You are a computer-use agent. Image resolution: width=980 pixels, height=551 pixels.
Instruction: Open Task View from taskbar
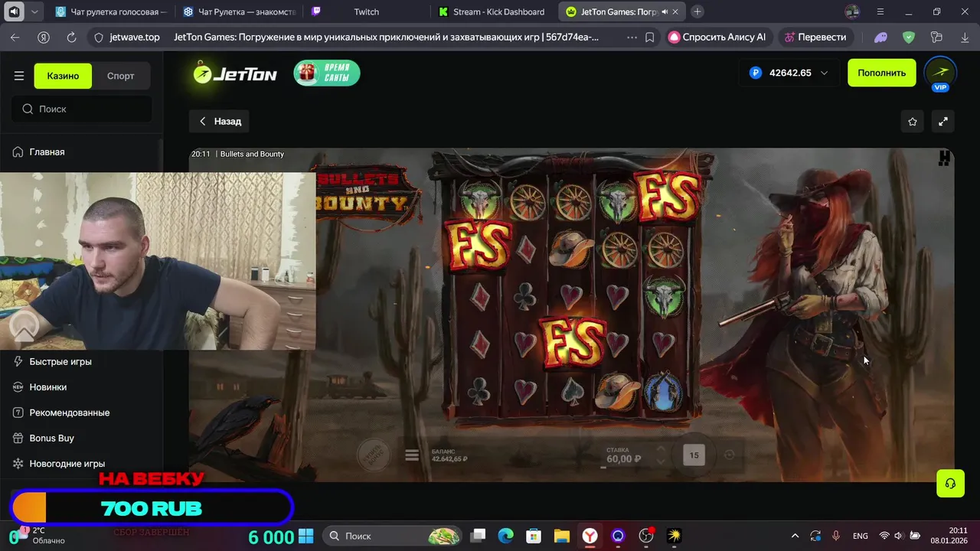(x=478, y=536)
